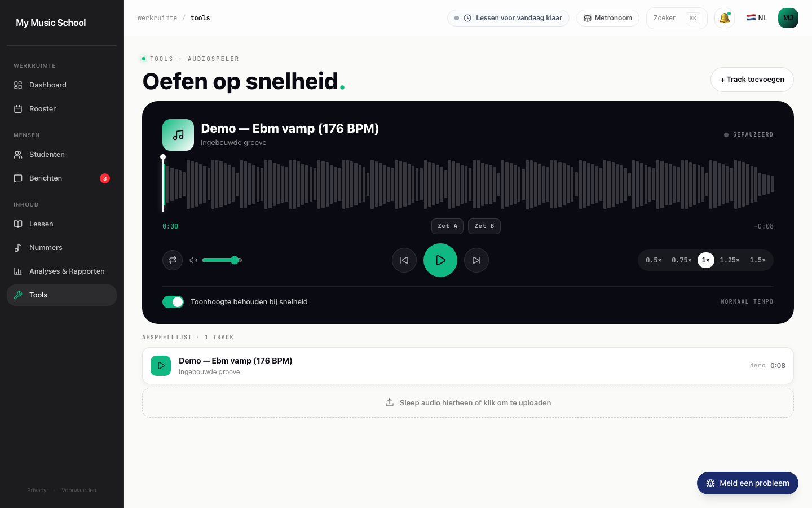Open the Lessen section
This screenshot has height=508, width=812.
point(61,224)
